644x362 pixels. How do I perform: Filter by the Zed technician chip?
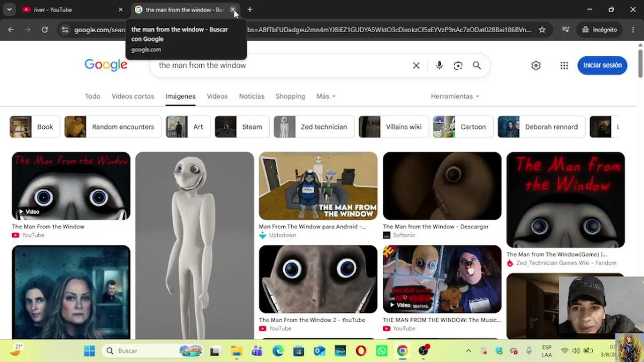pyautogui.click(x=314, y=127)
